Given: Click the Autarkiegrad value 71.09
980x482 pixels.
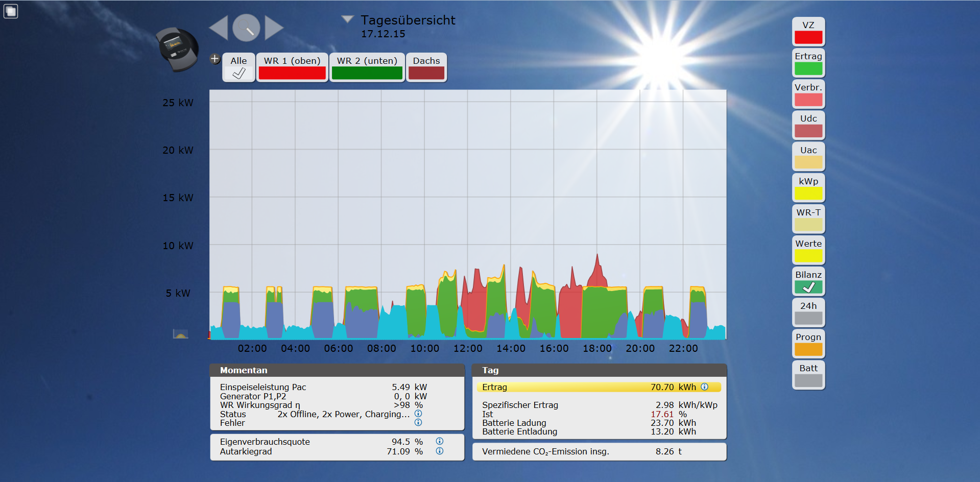Looking at the screenshot, I should 398,451.
